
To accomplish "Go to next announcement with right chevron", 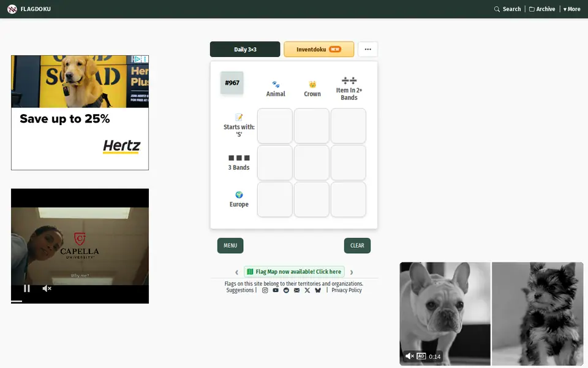I will point(352,272).
